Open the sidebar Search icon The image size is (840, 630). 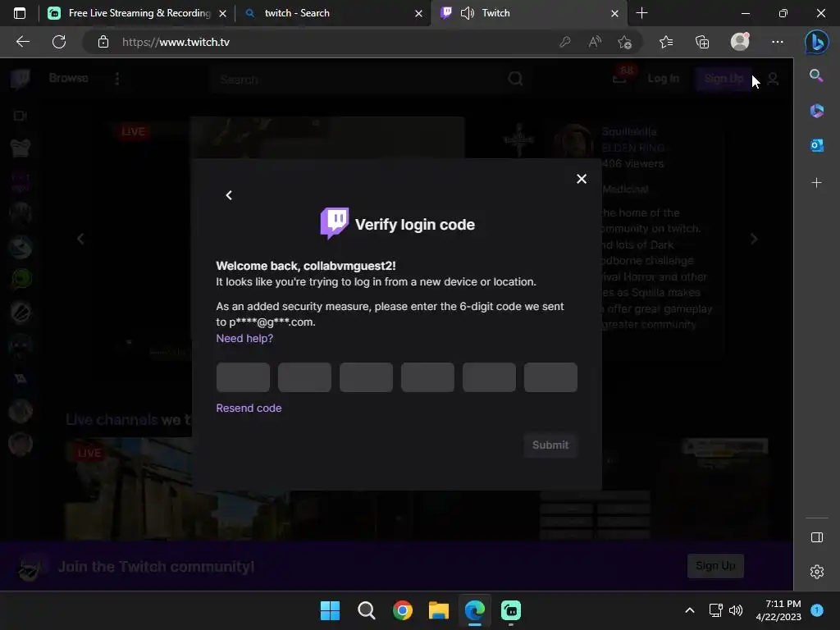click(816, 75)
